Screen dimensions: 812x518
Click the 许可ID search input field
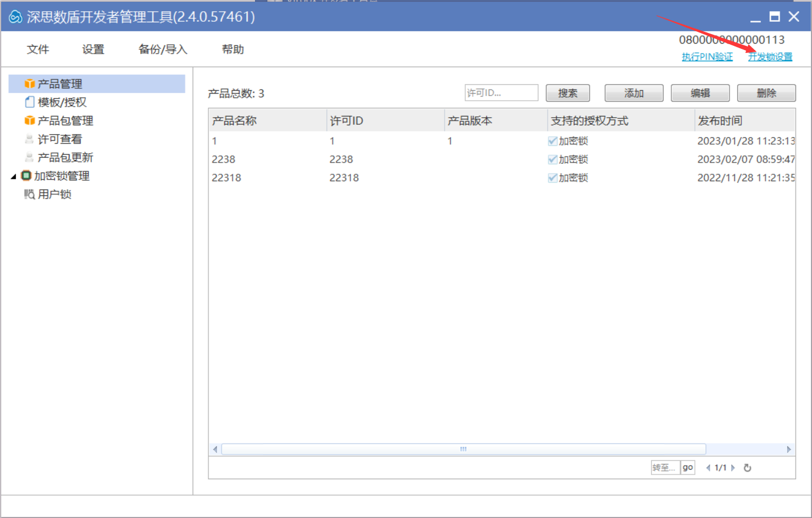pyautogui.click(x=501, y=93)
